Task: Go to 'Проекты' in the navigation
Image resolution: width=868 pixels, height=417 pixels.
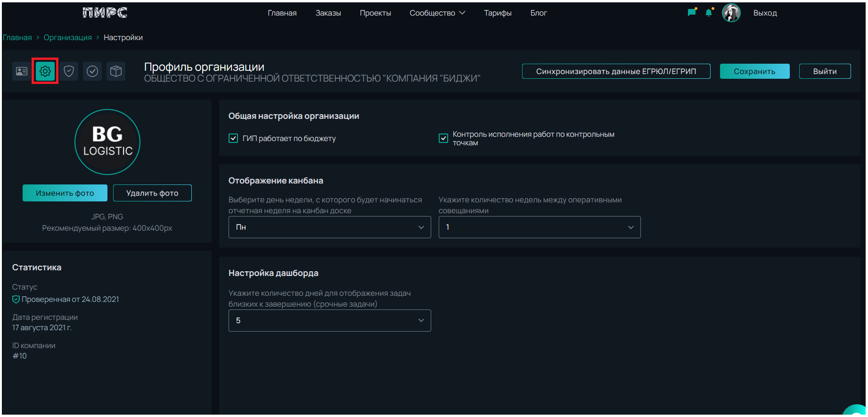Action: (x=375, y=13)
